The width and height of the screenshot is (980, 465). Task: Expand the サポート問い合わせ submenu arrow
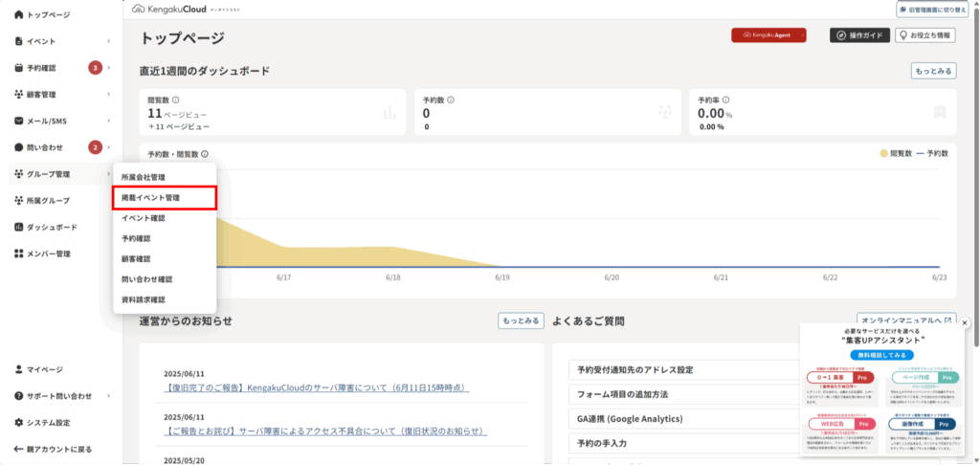tap(109, 396)
